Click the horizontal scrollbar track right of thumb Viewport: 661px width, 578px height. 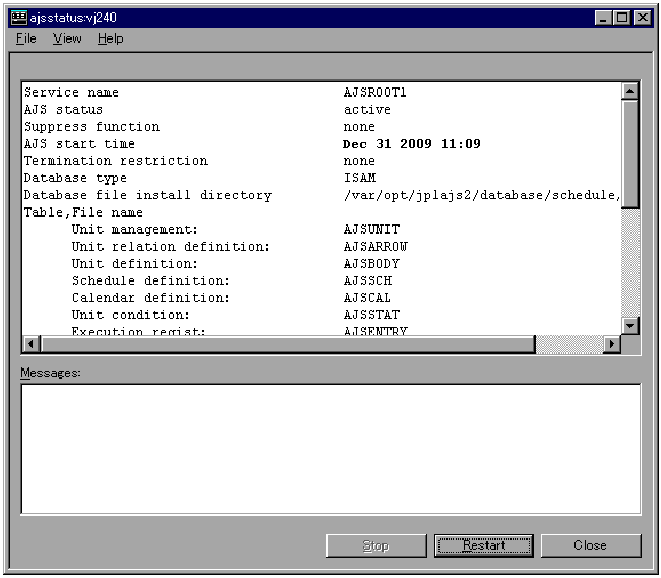click(x=568, y=344)
